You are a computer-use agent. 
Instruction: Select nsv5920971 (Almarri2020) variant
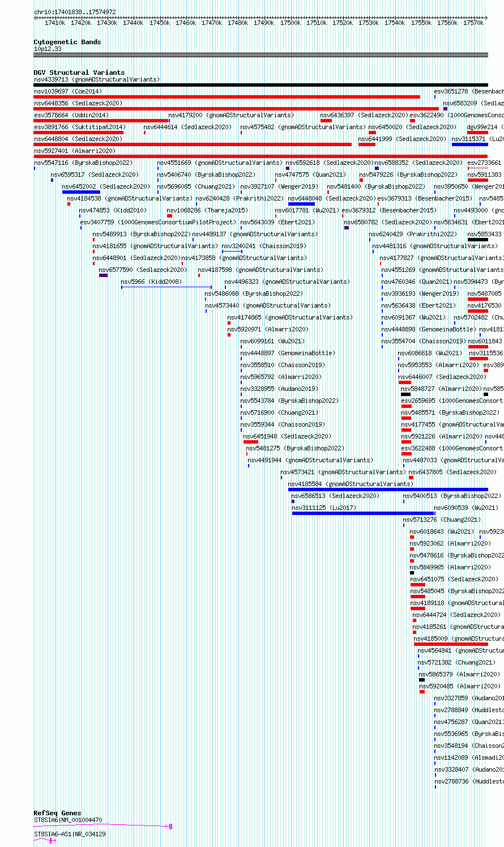point(268,329)
